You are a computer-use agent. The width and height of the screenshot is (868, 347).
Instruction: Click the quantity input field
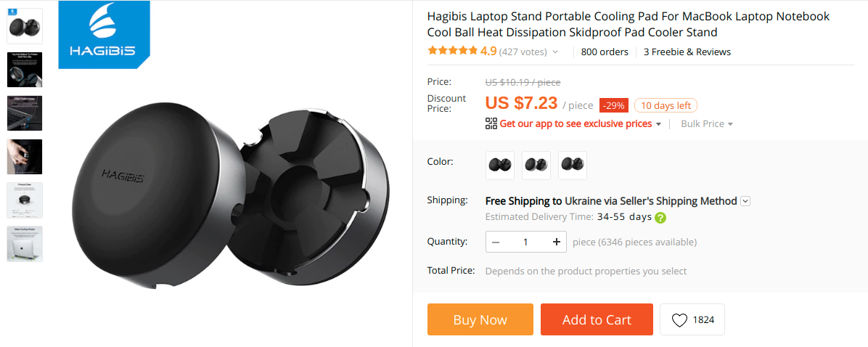(x=525, y=242)
